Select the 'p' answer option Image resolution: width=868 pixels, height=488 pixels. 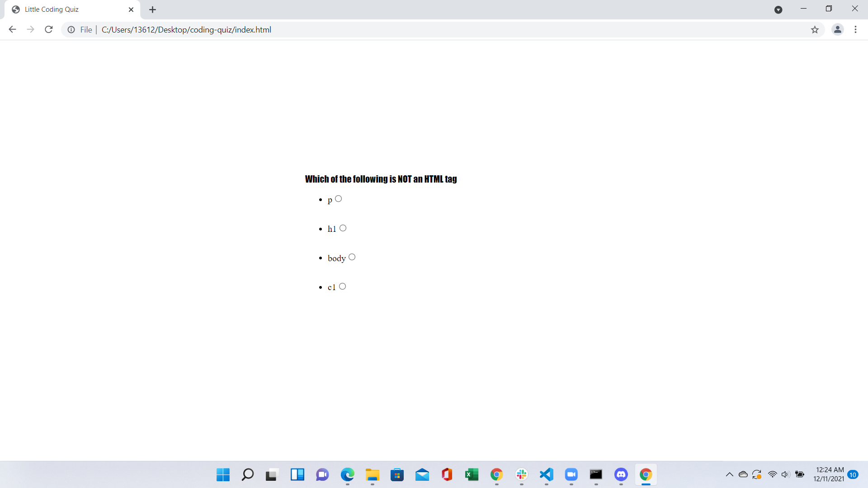(339, 199)
